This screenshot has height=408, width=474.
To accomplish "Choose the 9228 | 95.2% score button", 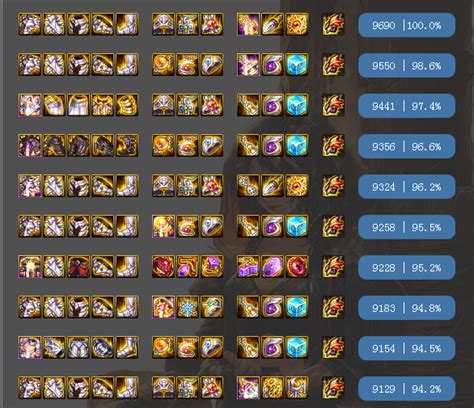I will coord(407,268).
